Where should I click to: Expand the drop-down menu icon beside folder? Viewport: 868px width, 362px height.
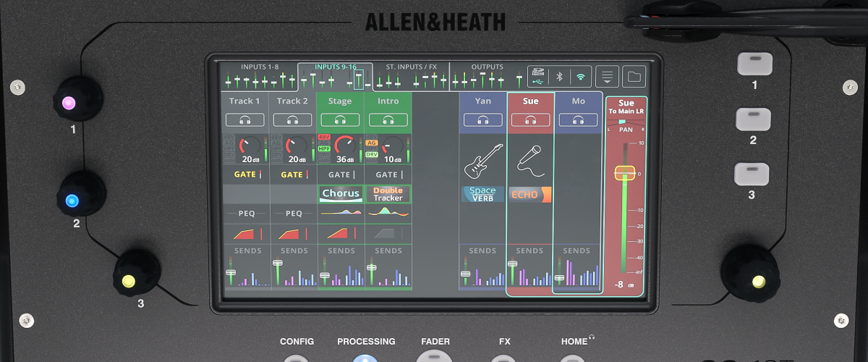pyautogui.click(x=608, y=76)
